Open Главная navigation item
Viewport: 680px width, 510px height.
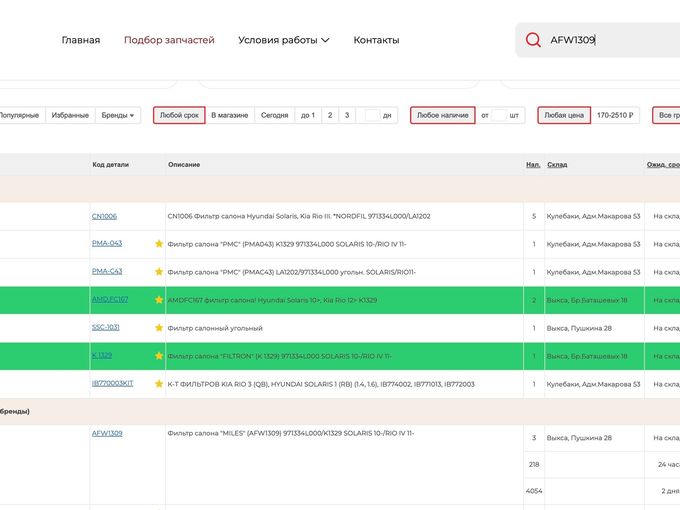[81, 40]
